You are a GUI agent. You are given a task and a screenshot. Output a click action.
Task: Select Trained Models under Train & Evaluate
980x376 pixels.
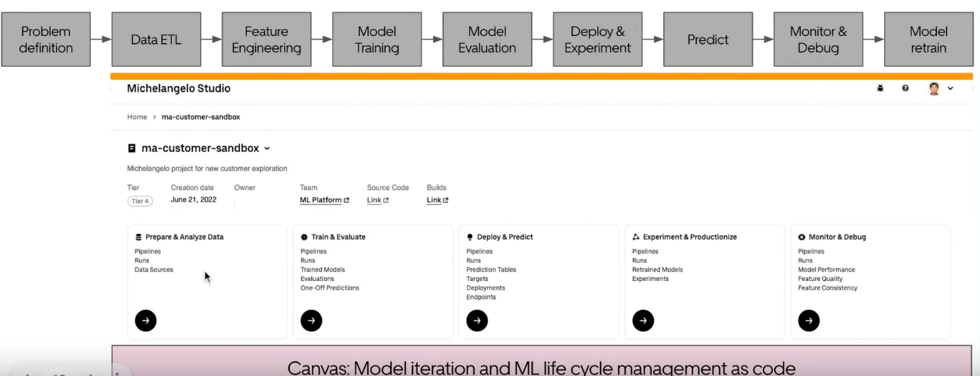click(x=322, y=270)
